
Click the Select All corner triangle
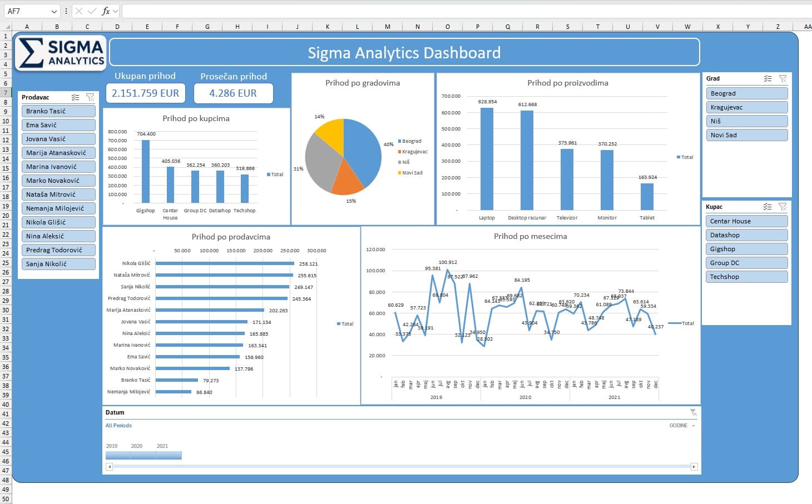8,27
